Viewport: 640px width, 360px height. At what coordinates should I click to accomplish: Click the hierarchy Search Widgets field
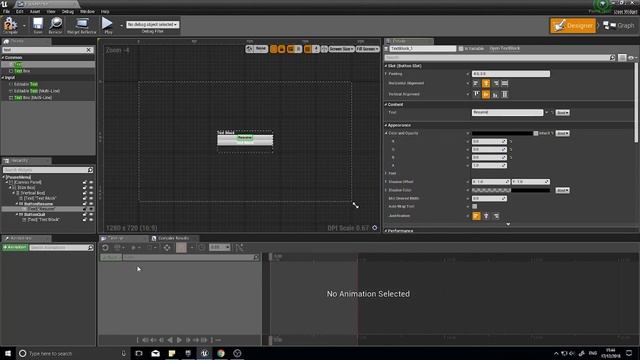pyautogui.click(x=48, y=169)
